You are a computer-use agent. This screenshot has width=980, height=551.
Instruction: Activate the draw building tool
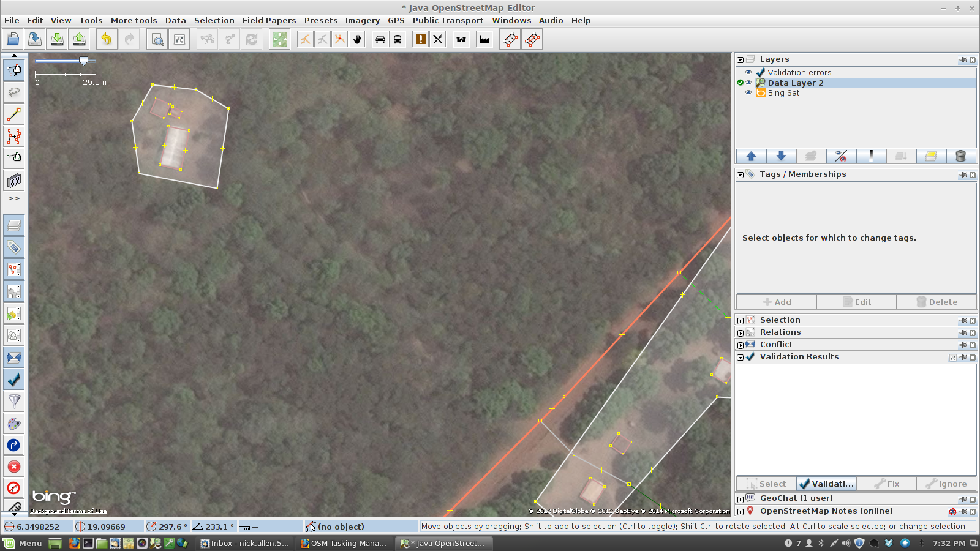click(14, 180)
